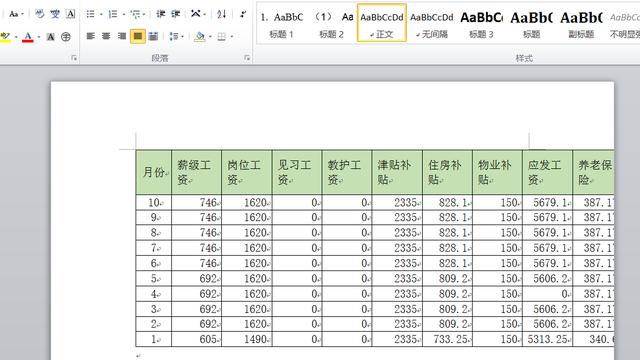This screenshot has height=360, width=640.
Task: Click the 见习工资 header cell
Action: tap(297, 172)
